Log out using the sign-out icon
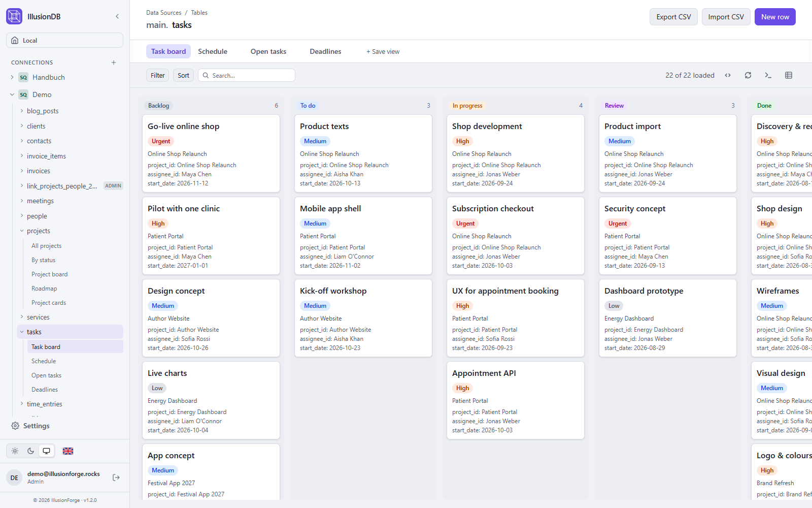This screenshot has width=812, height=508. point(116,478)
